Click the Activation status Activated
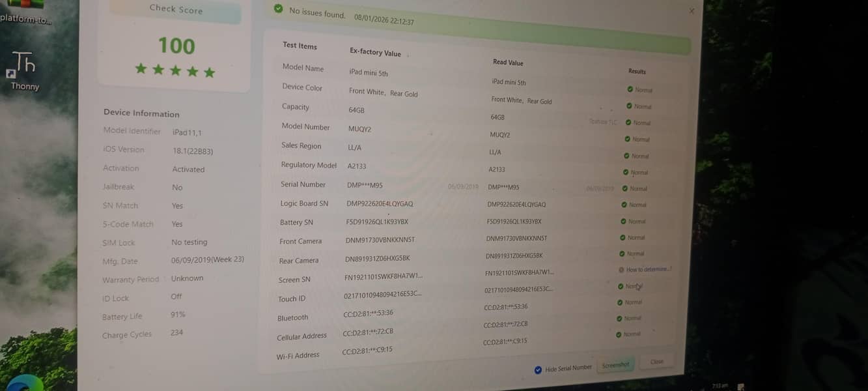The width and height of the screenshot is (868, 391). (x=188, y=169)
